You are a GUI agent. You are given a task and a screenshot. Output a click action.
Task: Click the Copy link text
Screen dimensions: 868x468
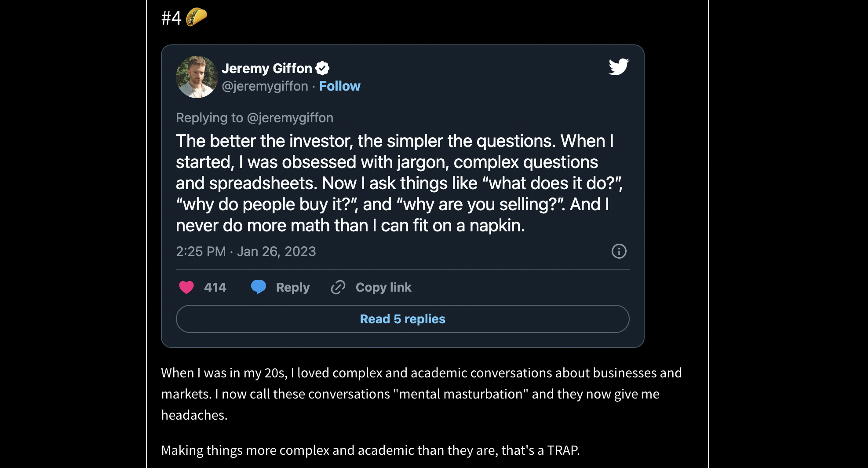[383, 287]
